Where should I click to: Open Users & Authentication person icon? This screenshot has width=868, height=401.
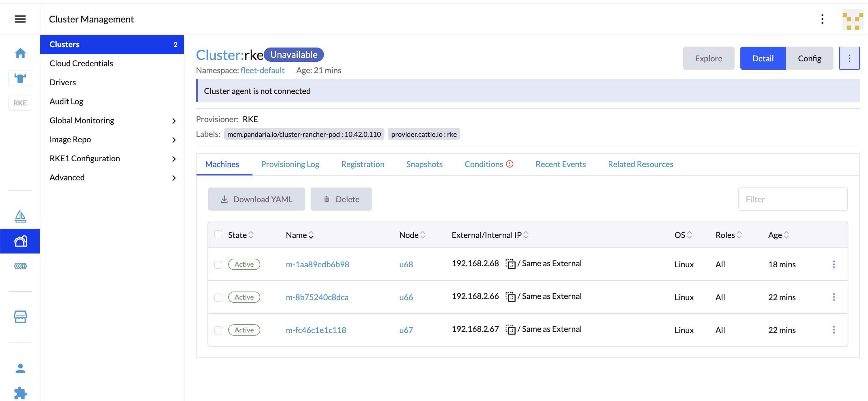point(20,368)
